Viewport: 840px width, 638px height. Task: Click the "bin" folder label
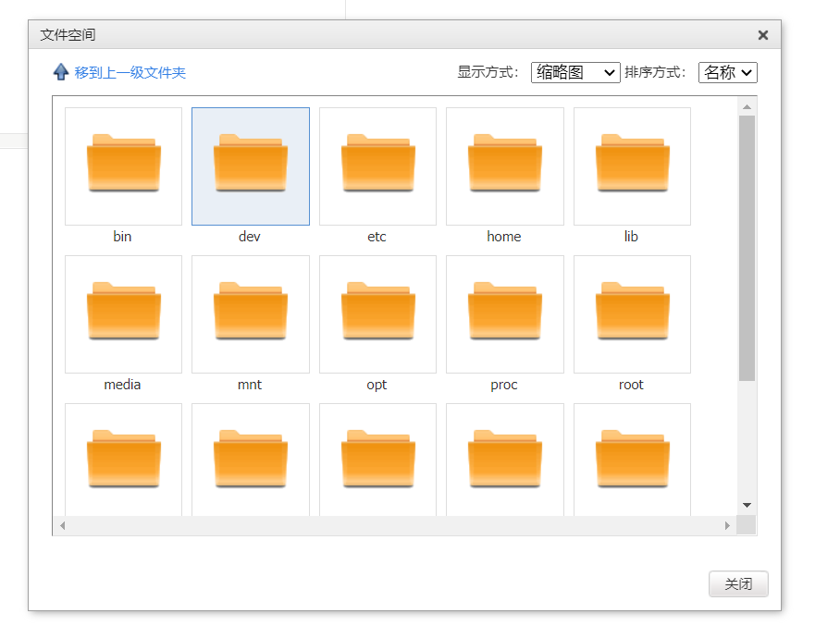(x=122, y=237)
